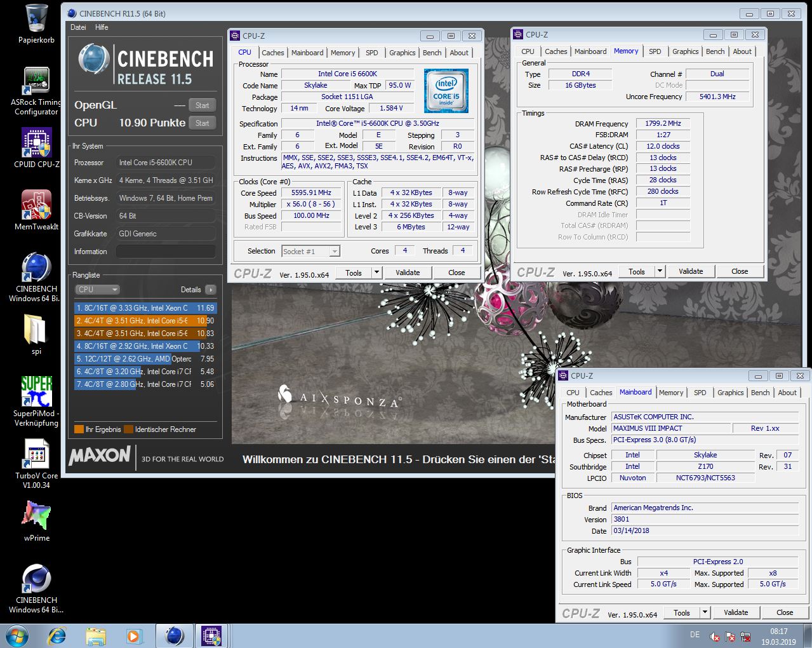Open the CPUID CPU-Z desktop shortcut
812x648 pixels.
click(x=36, y=148)
